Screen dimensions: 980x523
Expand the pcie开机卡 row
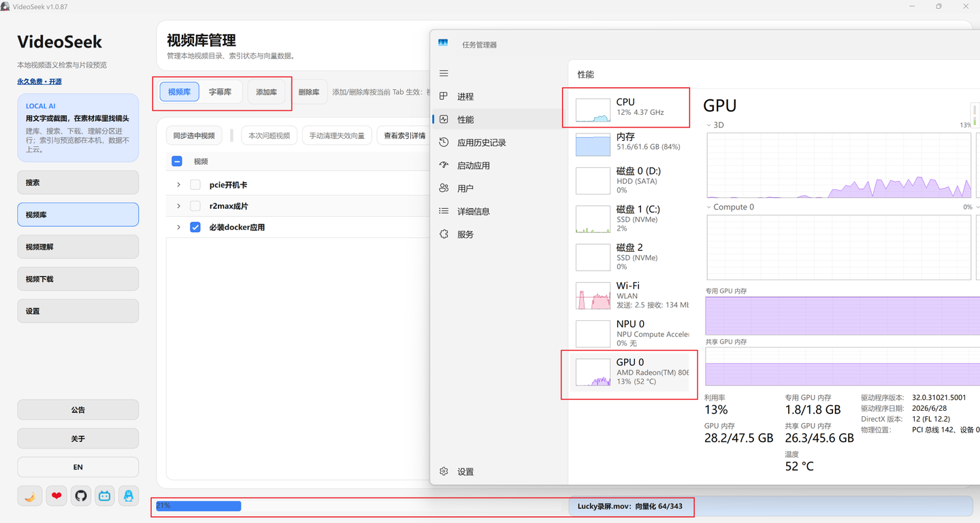point(178,185)
